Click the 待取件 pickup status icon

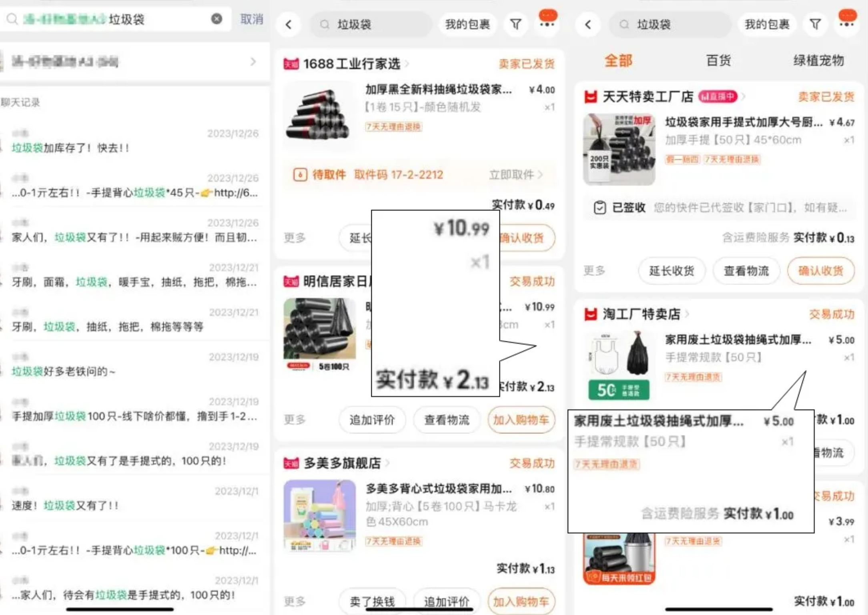300,174
